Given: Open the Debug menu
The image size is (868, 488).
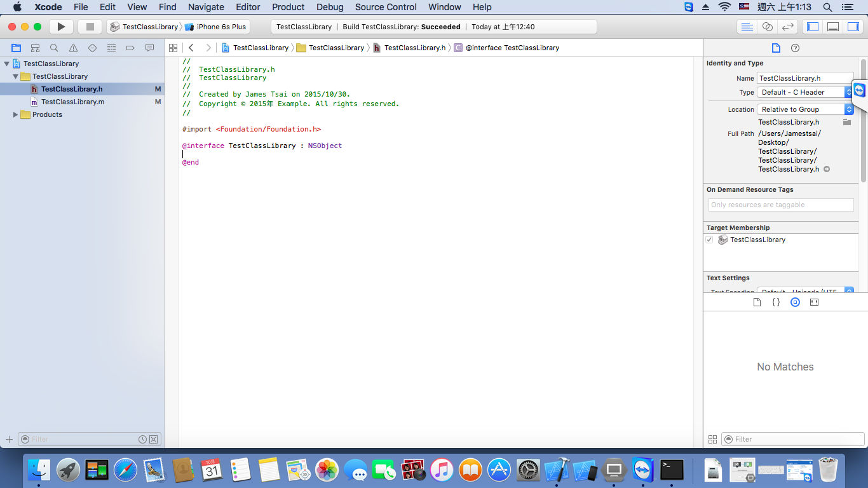Looking at the screenshot, I should click(330, 7).
